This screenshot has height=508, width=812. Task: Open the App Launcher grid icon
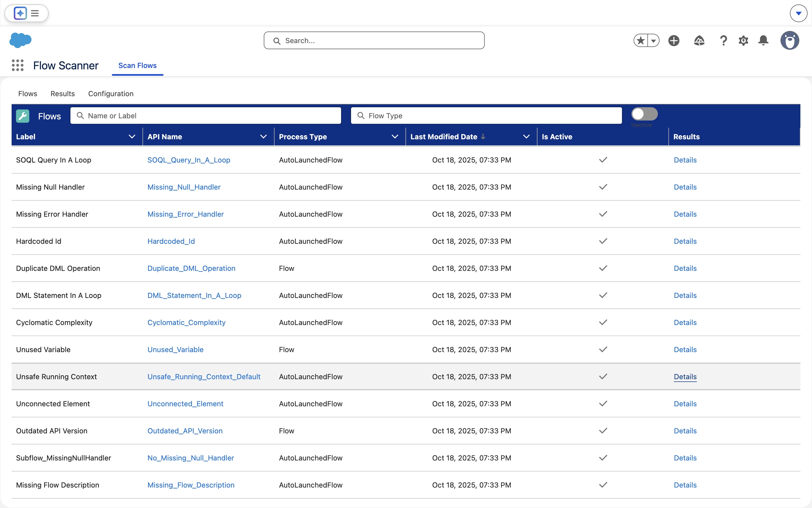18,65
